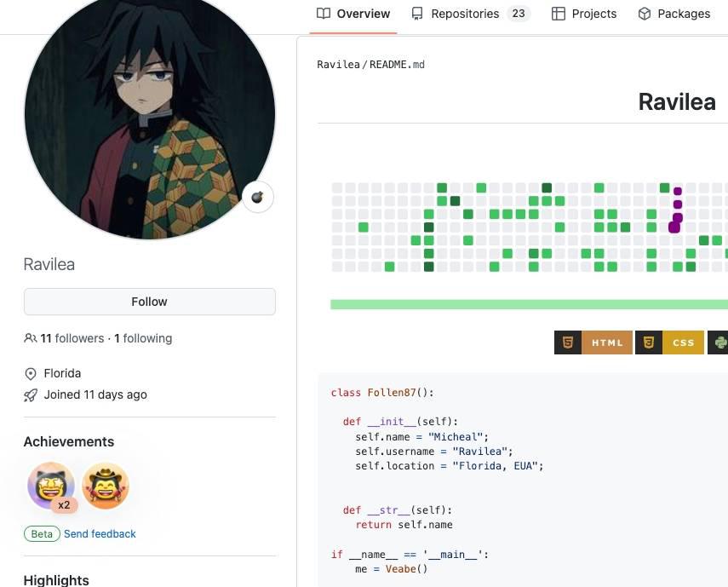Select the 'self.username = "Ravilea";' code line
Screen dimensions: 728x587
coord(434,452)
